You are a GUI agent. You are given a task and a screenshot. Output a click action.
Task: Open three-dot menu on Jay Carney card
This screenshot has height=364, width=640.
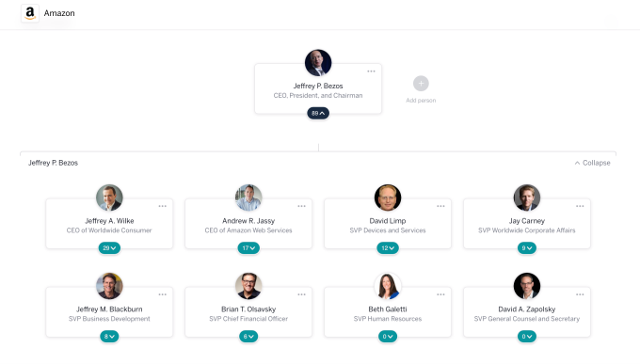[x=580, y=206]
